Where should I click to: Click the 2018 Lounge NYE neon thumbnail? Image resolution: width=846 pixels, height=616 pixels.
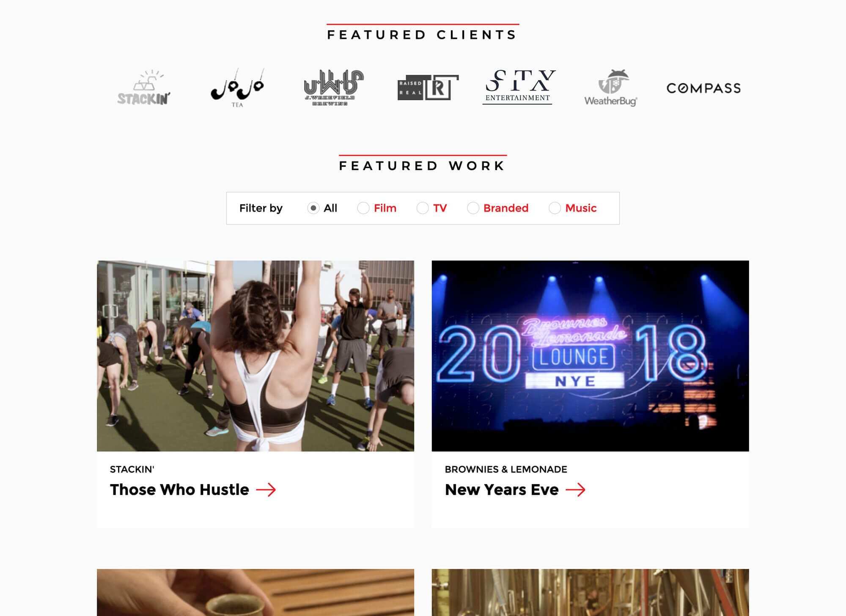pos(590,356)
